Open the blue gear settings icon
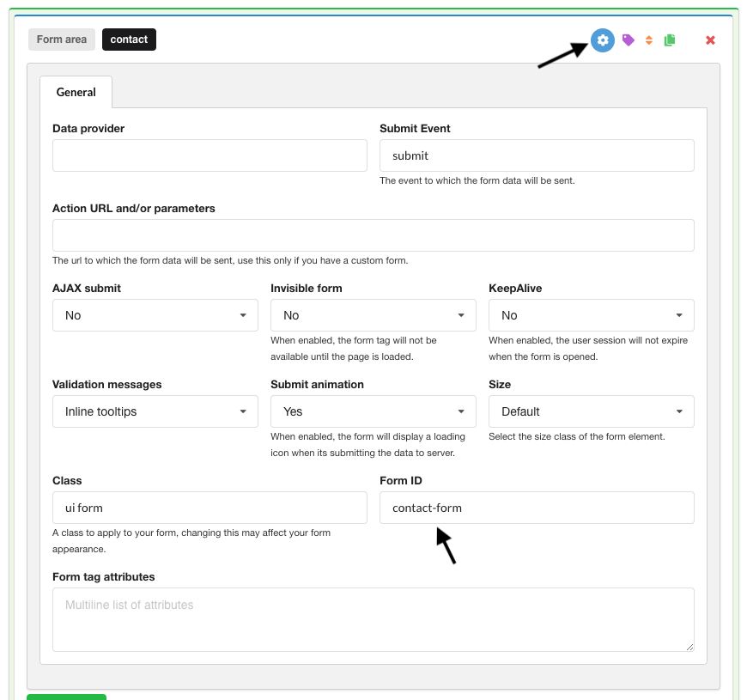This screenshot has height=700, width=747. pos(602,40)
